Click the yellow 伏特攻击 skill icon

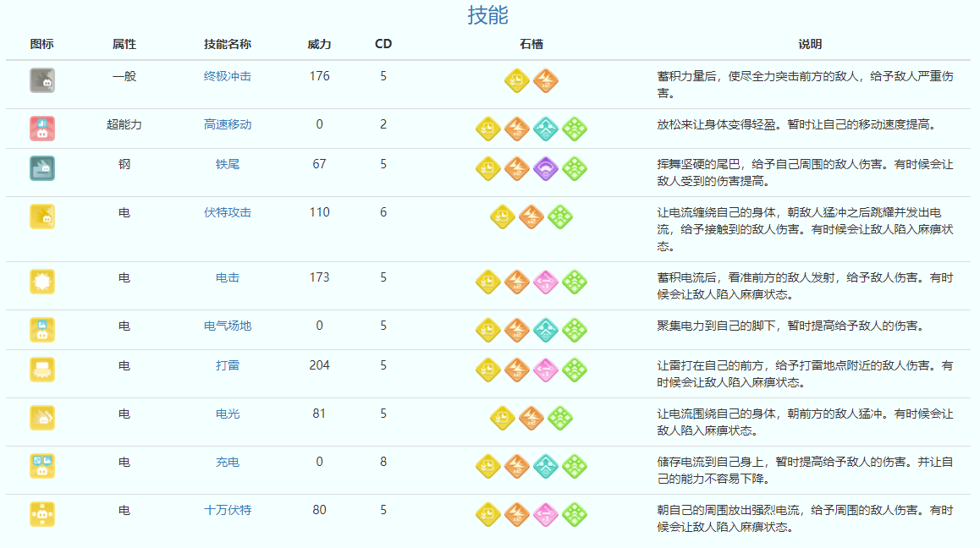coord(41,216)
